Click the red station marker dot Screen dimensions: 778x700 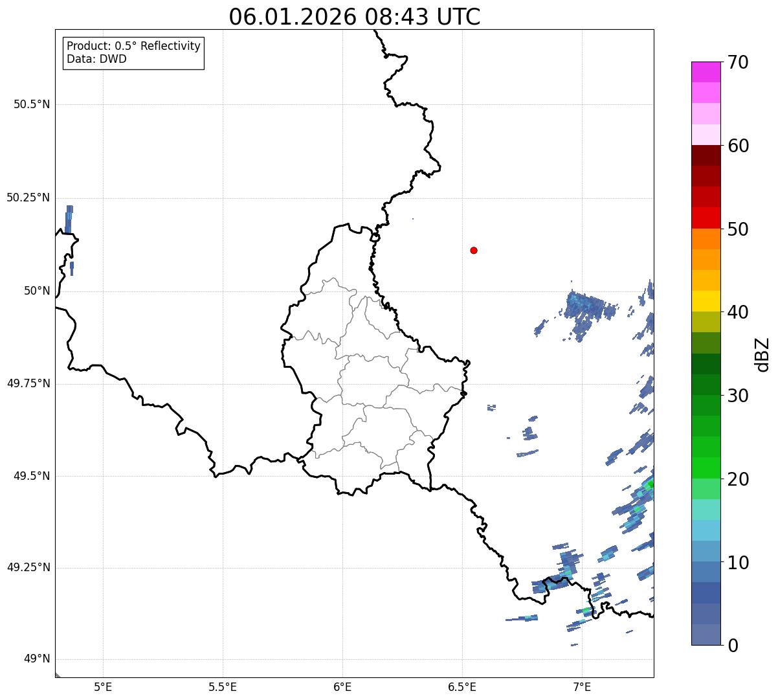(x=474, y=250)
